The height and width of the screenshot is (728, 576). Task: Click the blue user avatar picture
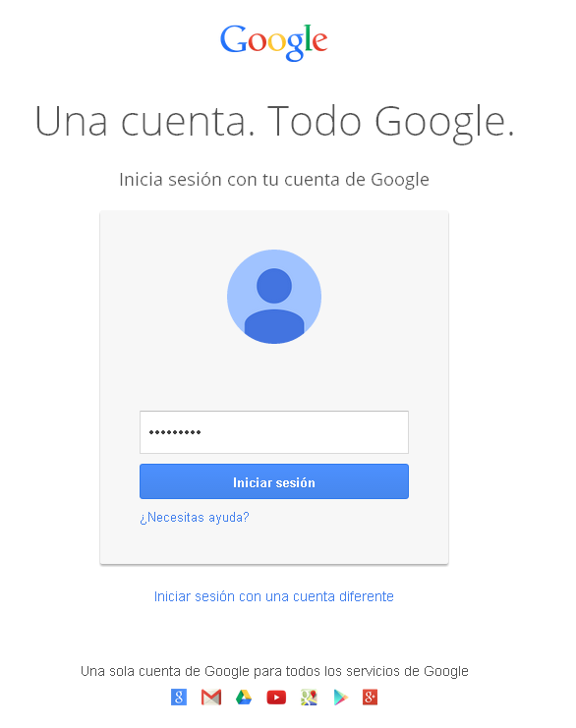274,297
